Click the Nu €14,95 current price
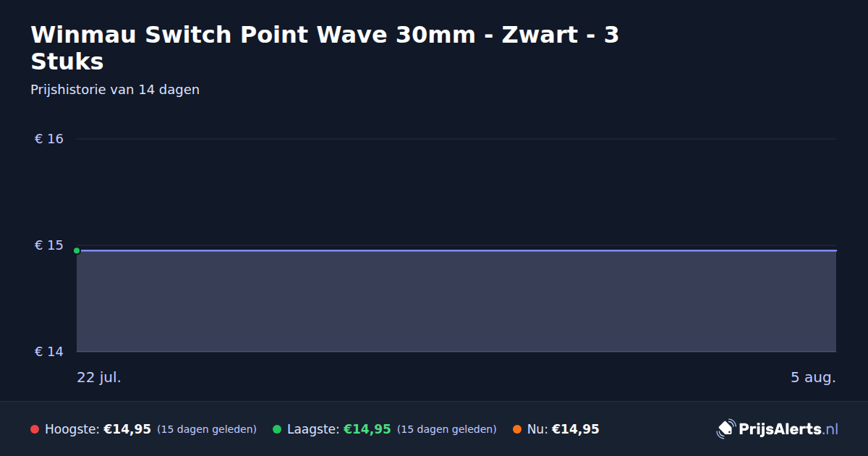Screen dimensions: 868x456 (576, 429)
